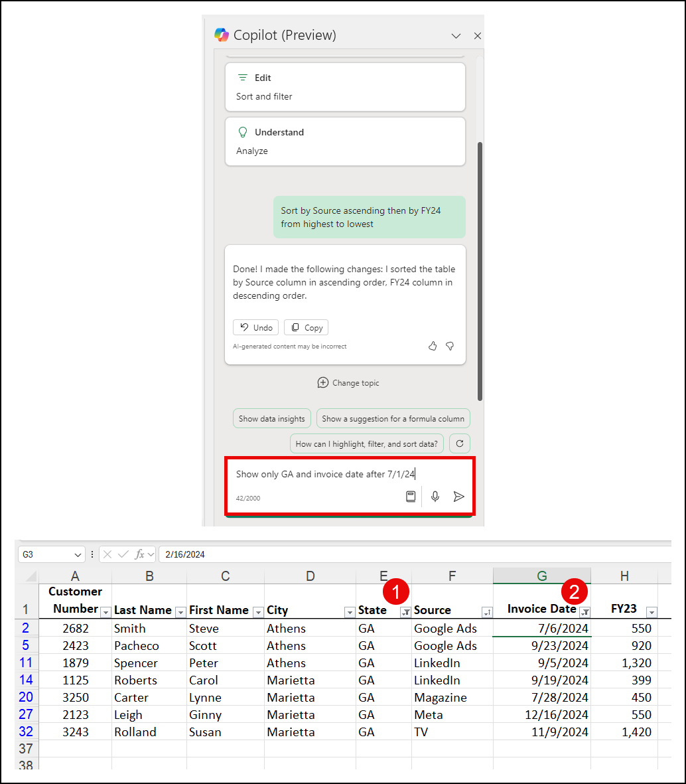Select the Copilot icon in the pane header

point(220,35)
